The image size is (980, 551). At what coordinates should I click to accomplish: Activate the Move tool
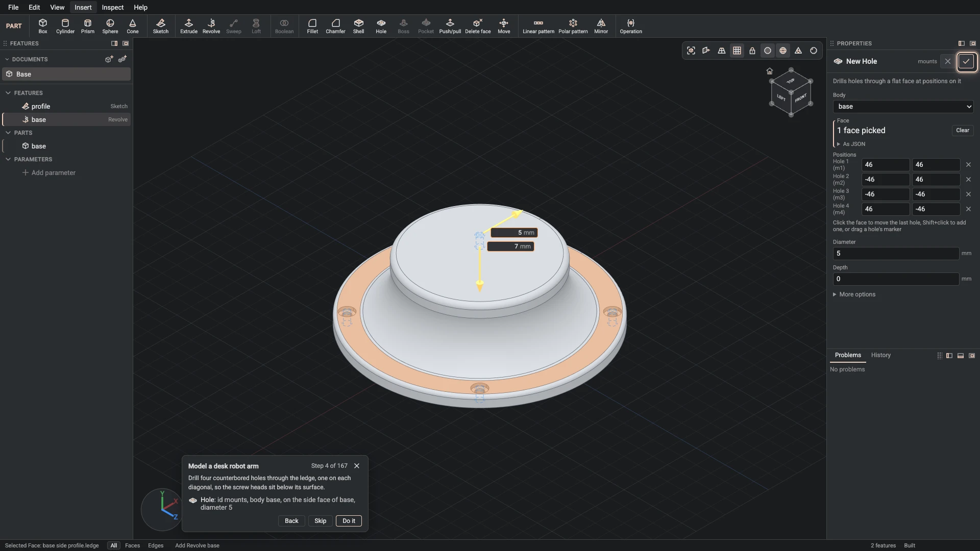(504, 26)
